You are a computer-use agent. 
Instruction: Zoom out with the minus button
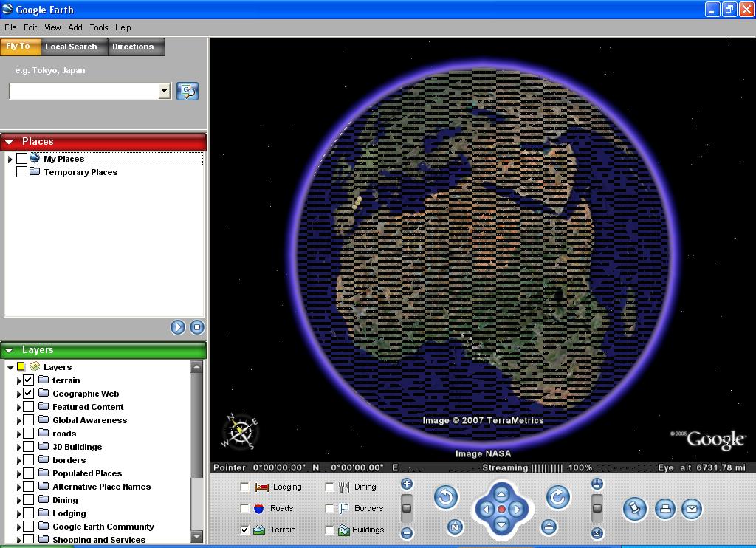click(407, 533)
